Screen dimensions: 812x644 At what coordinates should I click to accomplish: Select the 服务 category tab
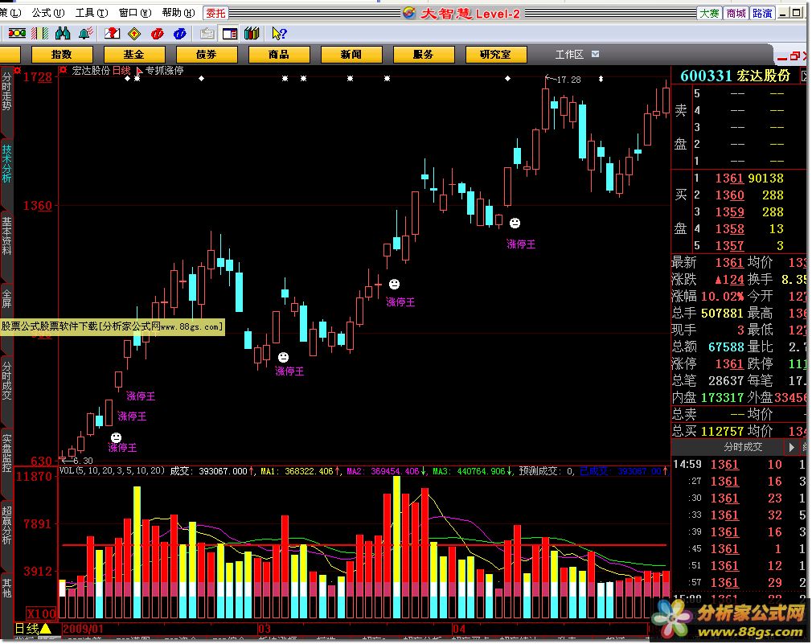[x=423, y=55]
